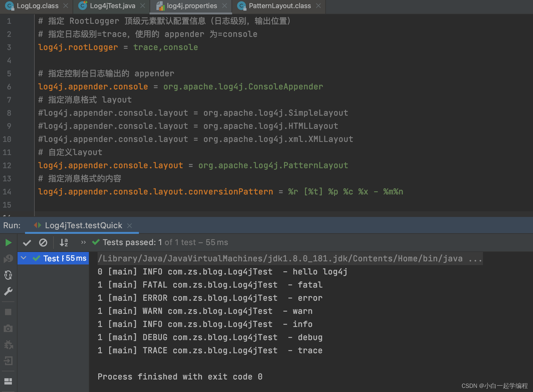Toggle show passed tests checkmark
This screenshot has width=533, height=392.
[27, 243]
